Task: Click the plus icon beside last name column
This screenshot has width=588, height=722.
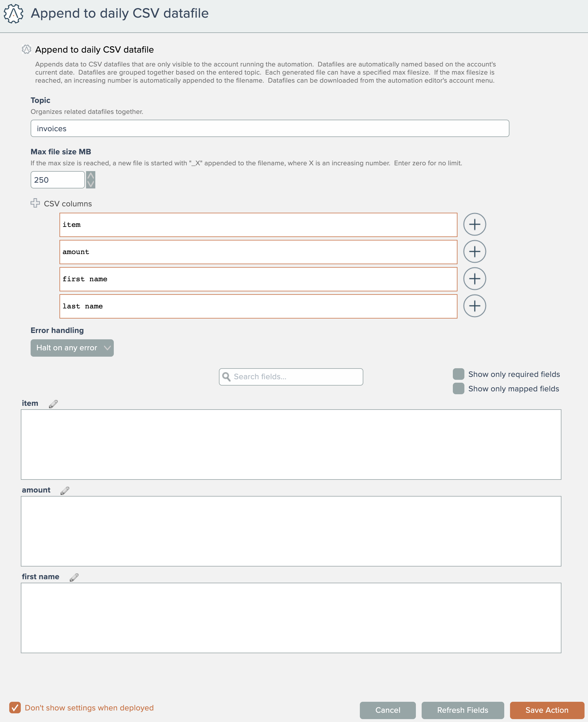Action: (x=475, y=306)
